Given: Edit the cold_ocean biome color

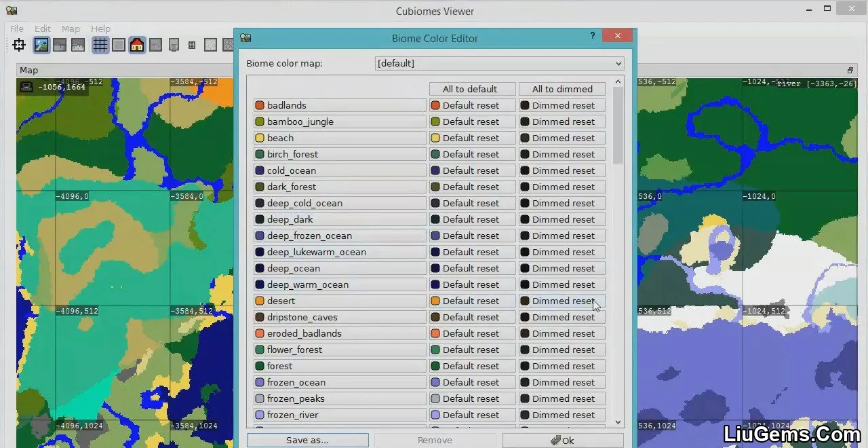Looking at the screenshot, I should pyautogui.click(x=340, y=170).
